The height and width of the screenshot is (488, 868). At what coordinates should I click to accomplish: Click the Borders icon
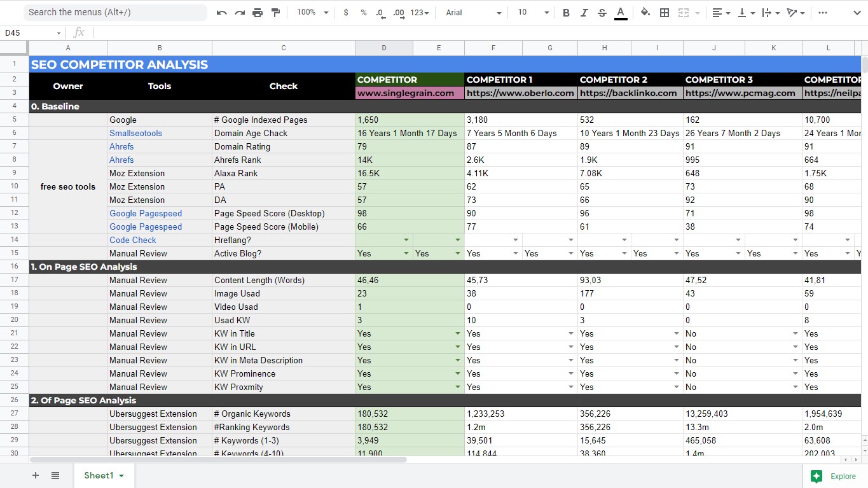[x=664, y=12]
